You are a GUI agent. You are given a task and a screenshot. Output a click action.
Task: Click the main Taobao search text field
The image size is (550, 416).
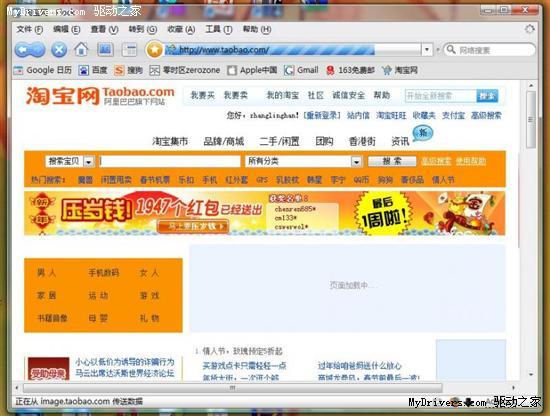point(170,161)
